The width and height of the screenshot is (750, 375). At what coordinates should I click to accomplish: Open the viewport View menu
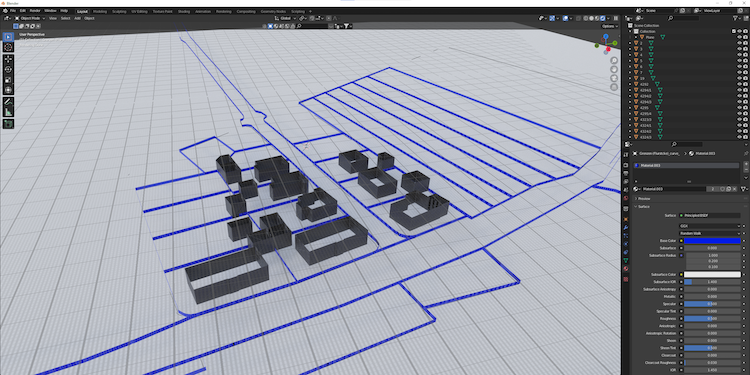click(53, 18)
